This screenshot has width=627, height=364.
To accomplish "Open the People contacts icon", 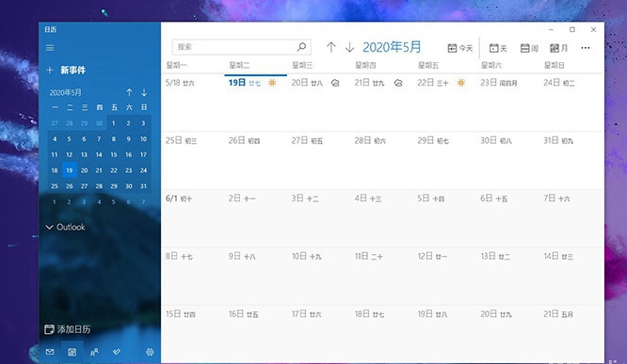I will (x=94, y=352).
